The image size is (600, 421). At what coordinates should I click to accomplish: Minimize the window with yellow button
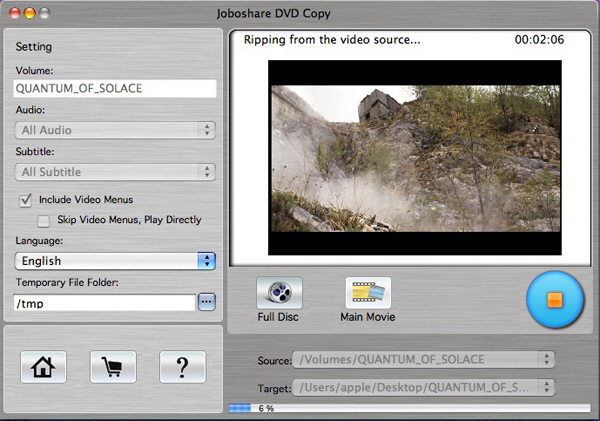click(29, 13)
